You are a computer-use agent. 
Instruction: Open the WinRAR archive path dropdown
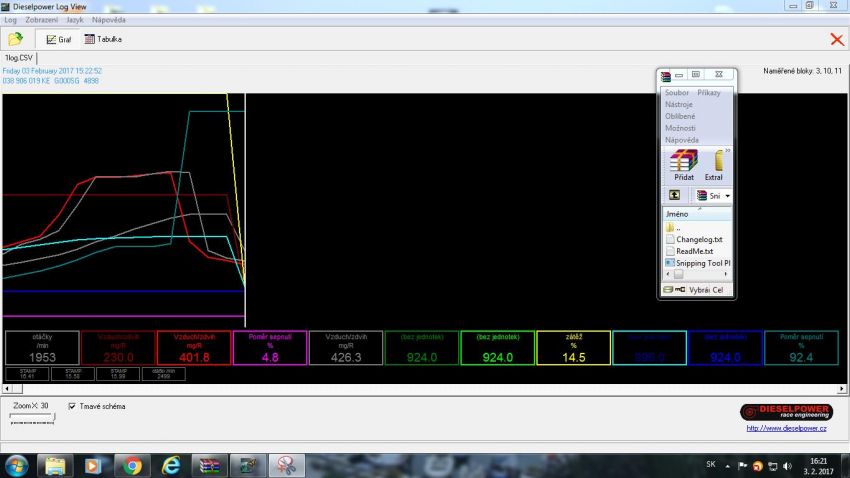point(727,196)
